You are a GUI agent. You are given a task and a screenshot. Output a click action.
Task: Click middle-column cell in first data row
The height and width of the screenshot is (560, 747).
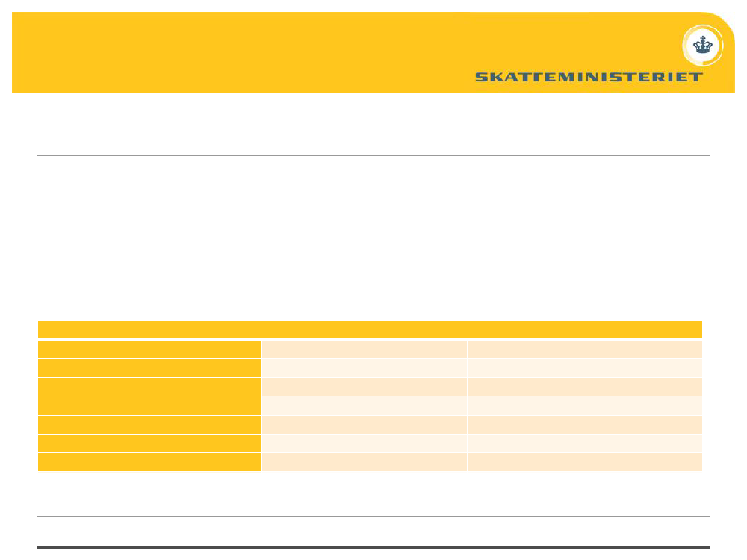365,349
